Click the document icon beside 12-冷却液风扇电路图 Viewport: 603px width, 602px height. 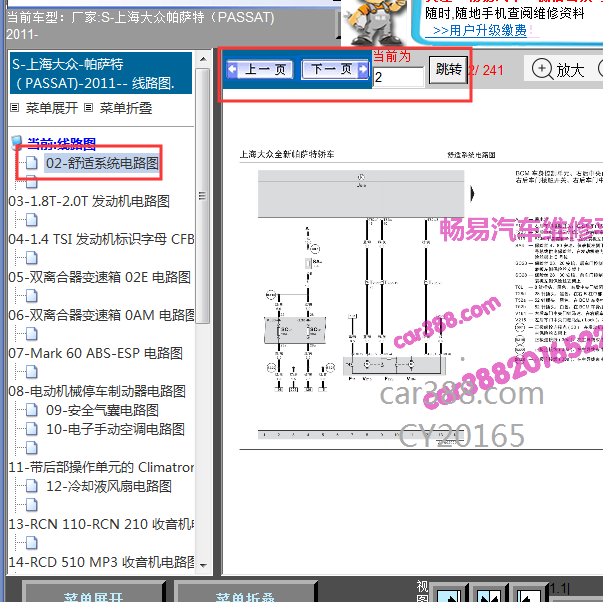[32, 486]
